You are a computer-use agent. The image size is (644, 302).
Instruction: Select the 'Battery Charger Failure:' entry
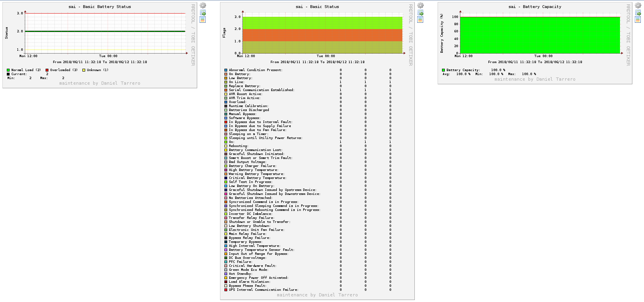point(308,166)
